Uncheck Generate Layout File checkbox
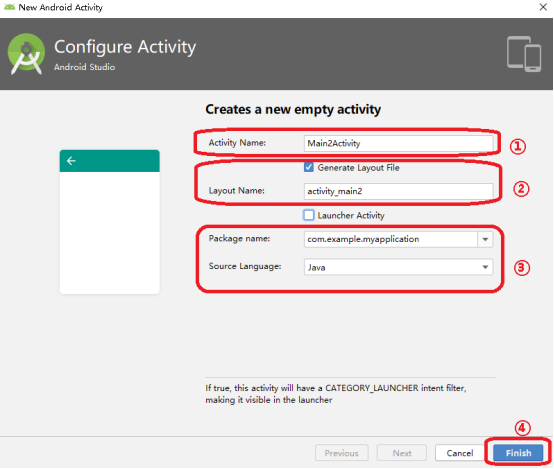554x469 pixels. (308, 167)
